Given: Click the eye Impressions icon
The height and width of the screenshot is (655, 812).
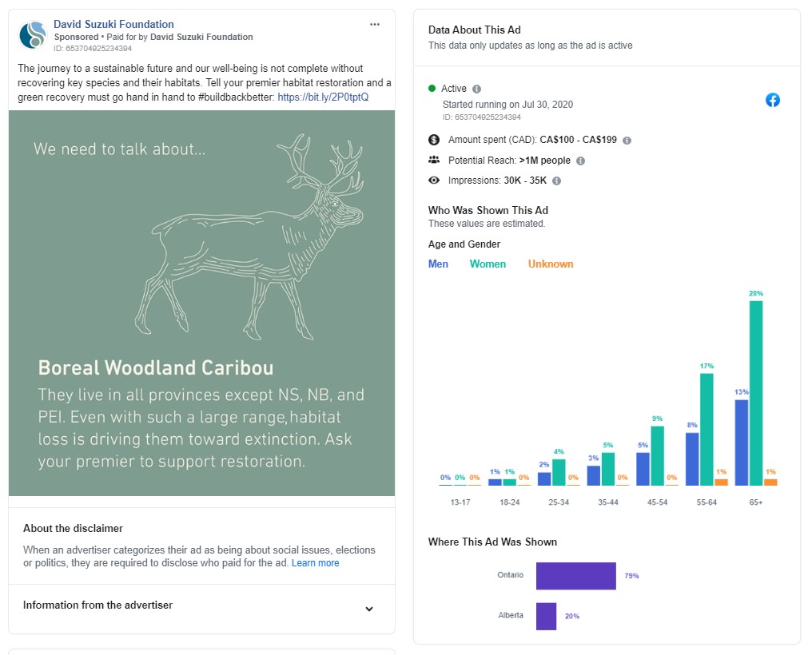Looking at the screenshot, I should (434, 180).
